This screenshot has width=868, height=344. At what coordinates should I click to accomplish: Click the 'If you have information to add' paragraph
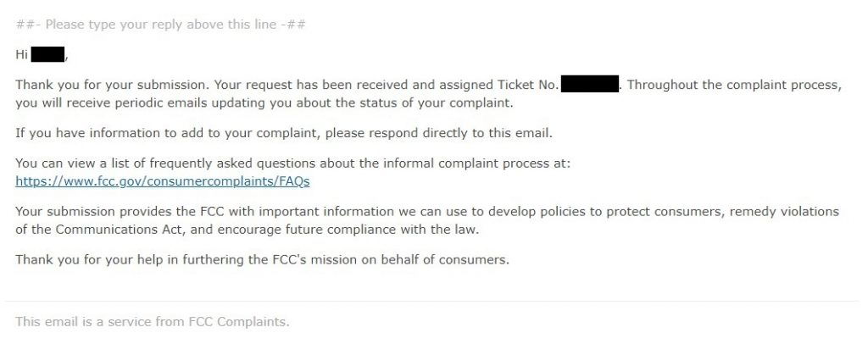click(x=284, y=133)
